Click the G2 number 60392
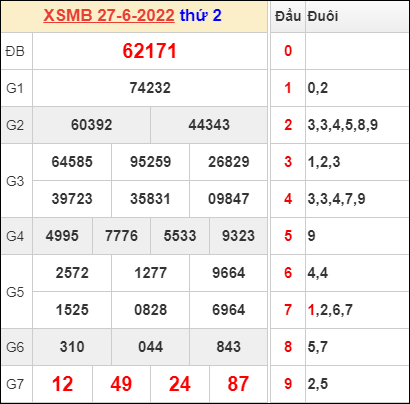Image resolution: width=410 pixels, height=404 pixels. tap(92, 125)
